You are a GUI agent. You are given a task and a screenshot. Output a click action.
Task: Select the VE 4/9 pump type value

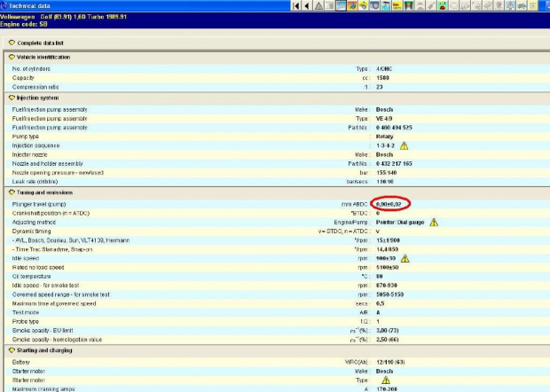click(x=384, y=119)
